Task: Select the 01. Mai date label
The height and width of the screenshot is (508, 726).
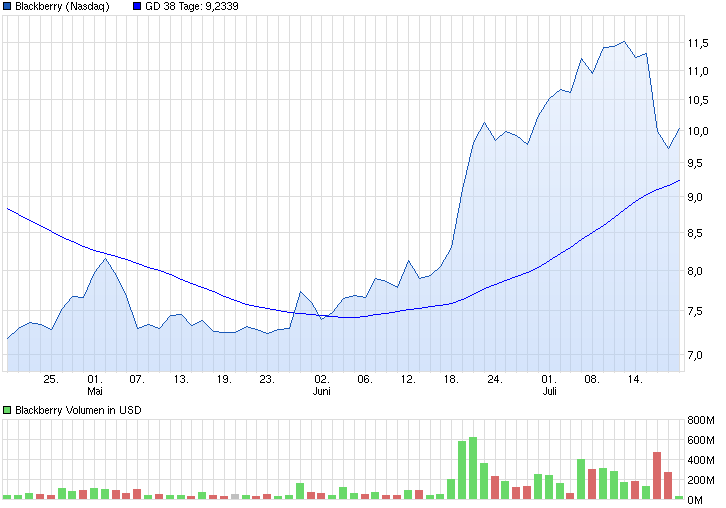Action: pyautogui.click(x=95, y=385)
